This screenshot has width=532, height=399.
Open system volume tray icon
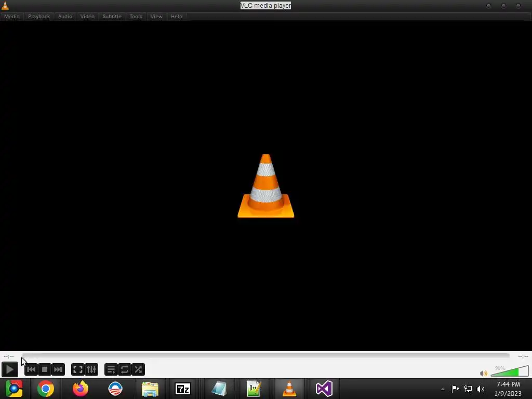coord(481,389)
